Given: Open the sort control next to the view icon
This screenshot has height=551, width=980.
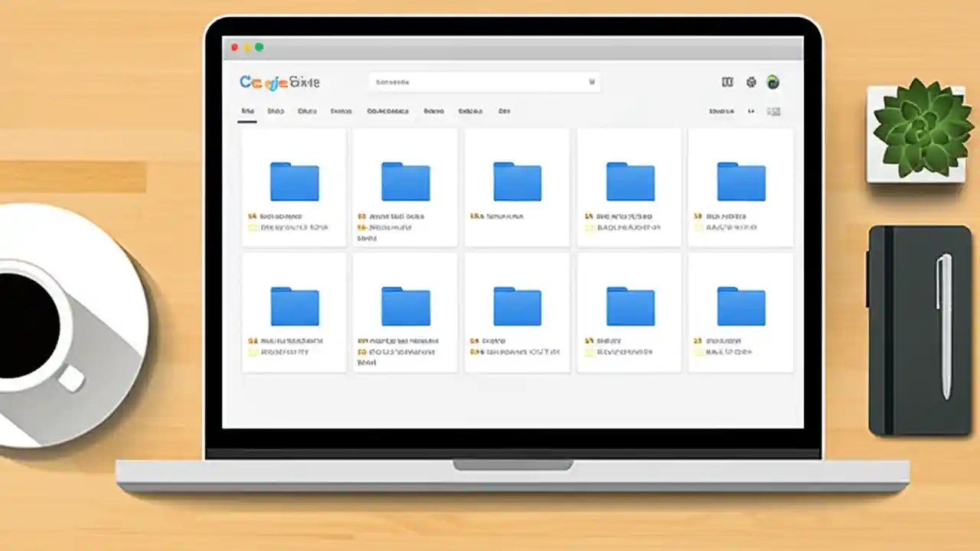Looking at the screenshot, I should tap(751, 111).
